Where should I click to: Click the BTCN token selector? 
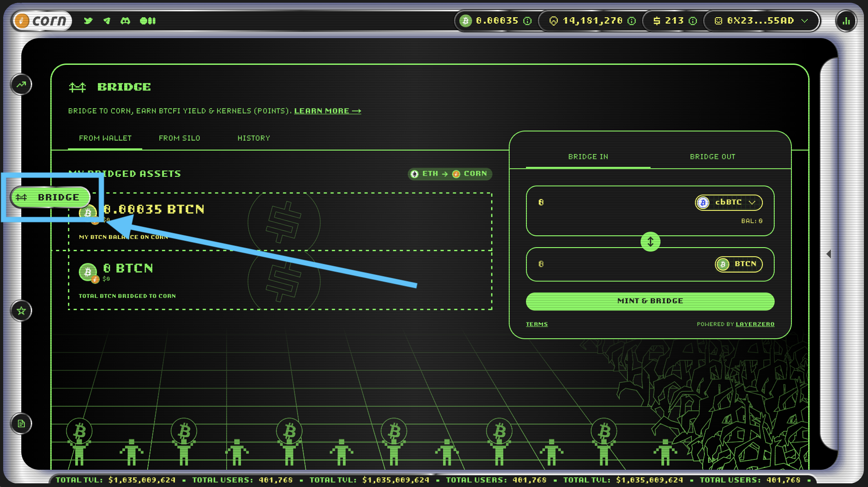(738, 264)
